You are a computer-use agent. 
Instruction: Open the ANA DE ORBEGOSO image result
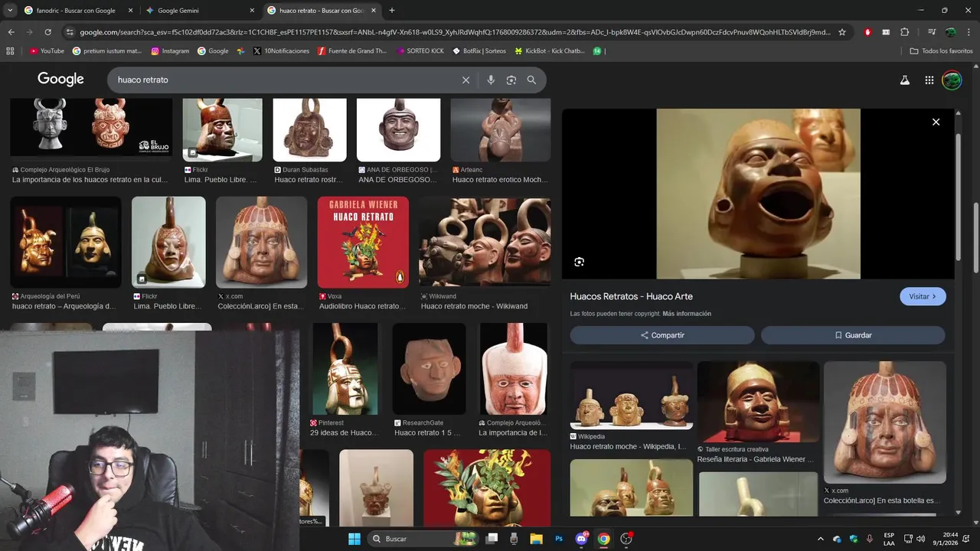[398, 130]
